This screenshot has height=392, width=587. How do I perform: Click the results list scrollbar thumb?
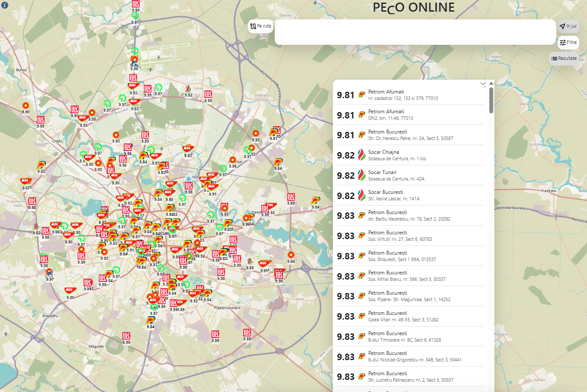491,100
